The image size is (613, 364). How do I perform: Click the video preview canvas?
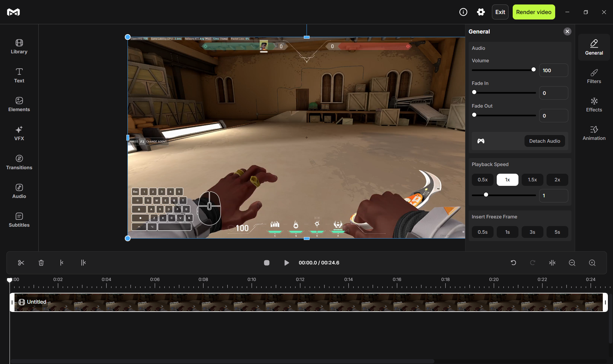point(296,138)
